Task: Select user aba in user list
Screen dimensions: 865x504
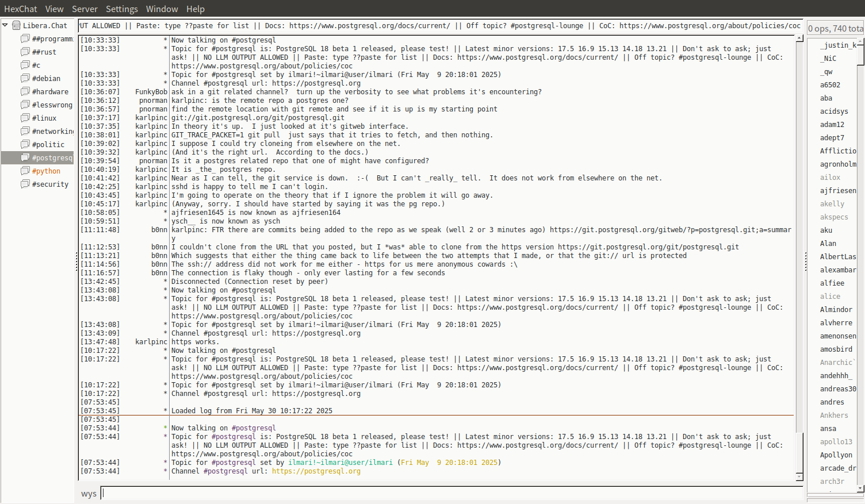Action: click(826, 98)
